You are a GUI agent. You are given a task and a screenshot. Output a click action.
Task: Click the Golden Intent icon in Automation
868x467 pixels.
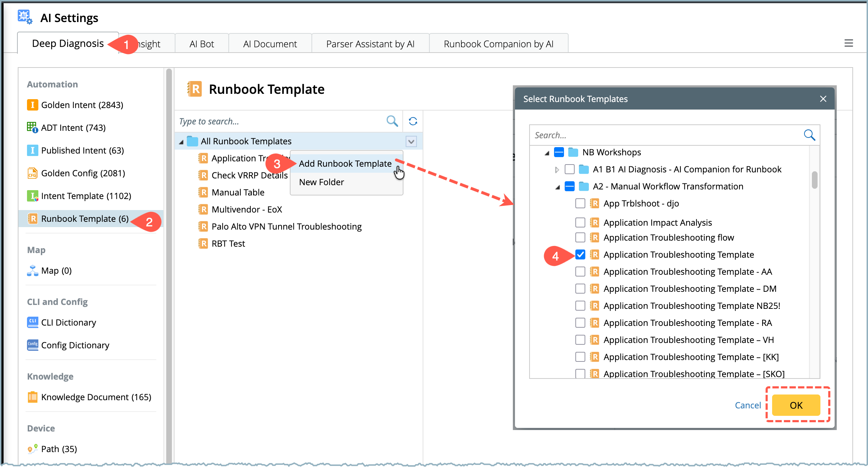32,105
